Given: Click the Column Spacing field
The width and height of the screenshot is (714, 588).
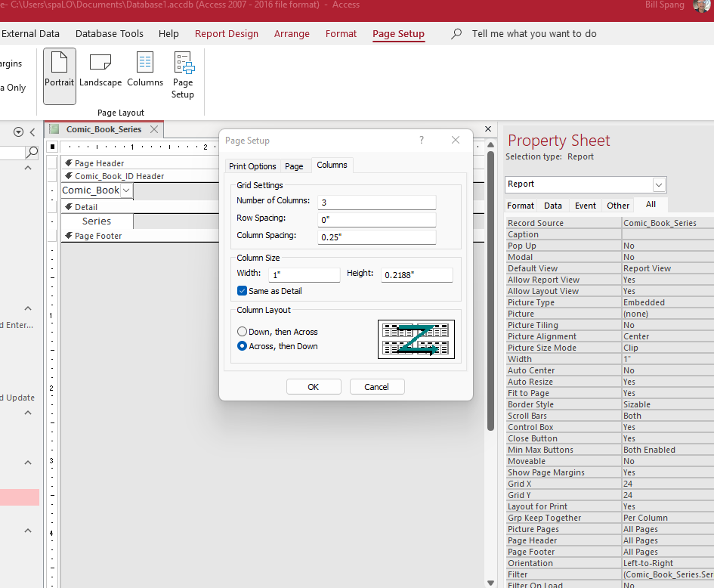Looking at the screenshot, I should click(x=376, y=237).
